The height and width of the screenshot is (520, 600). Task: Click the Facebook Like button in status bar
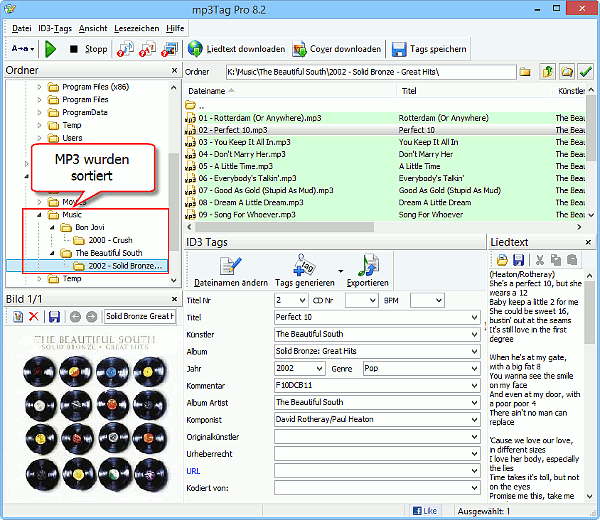[425, 511]
